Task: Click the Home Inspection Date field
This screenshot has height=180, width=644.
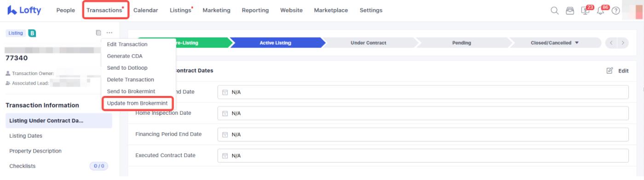Action: point(423,113)
